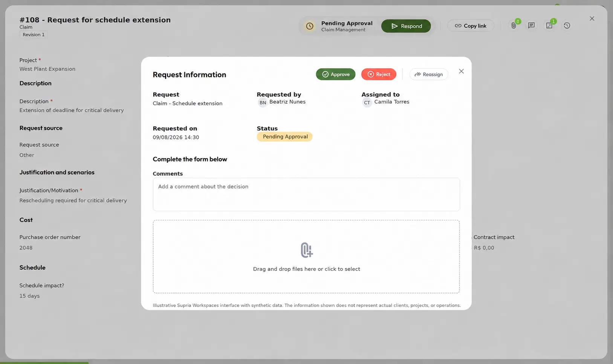Select the Respond button in the header
The width and height of the screenshot is (613, 364).
coord(406,26)
